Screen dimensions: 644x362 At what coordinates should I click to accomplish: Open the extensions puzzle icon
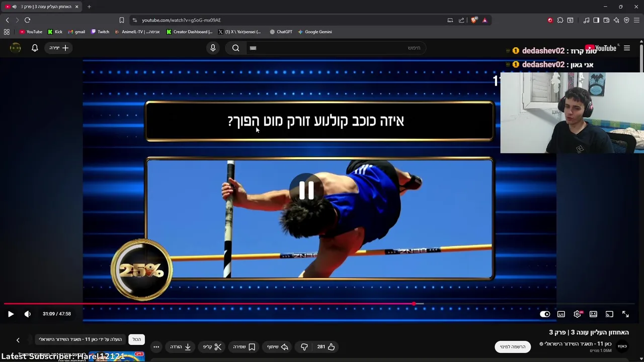560,20
